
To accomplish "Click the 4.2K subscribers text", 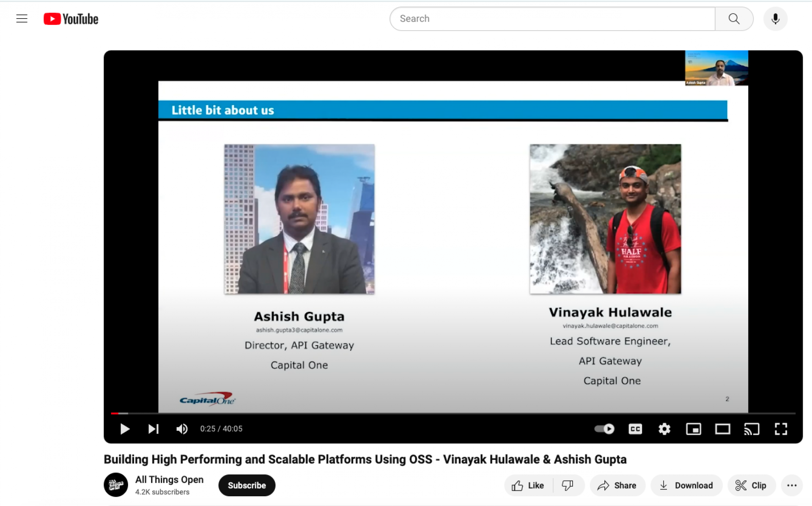I will 162,492.
